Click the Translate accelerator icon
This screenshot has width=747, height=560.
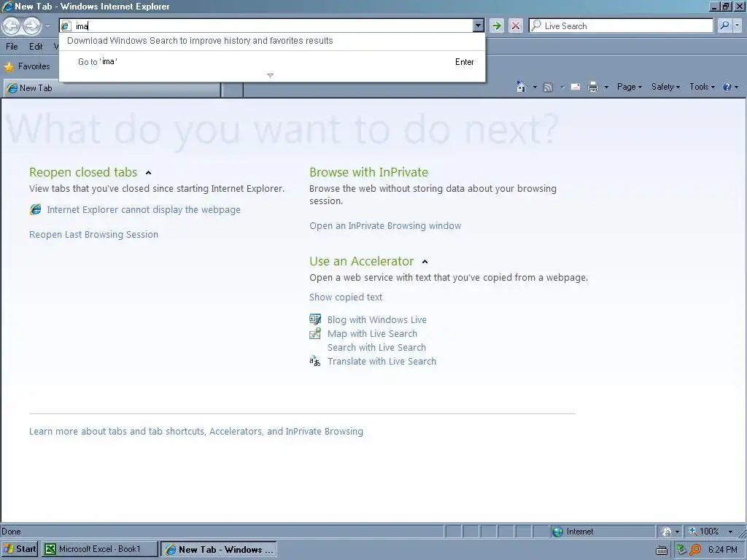tap(315, 361)
